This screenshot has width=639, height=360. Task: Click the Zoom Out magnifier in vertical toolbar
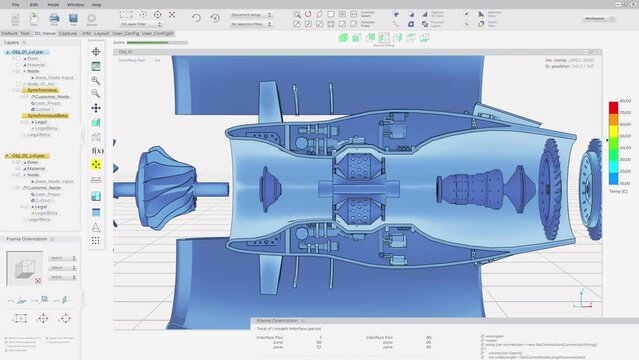tap(96, 94)
